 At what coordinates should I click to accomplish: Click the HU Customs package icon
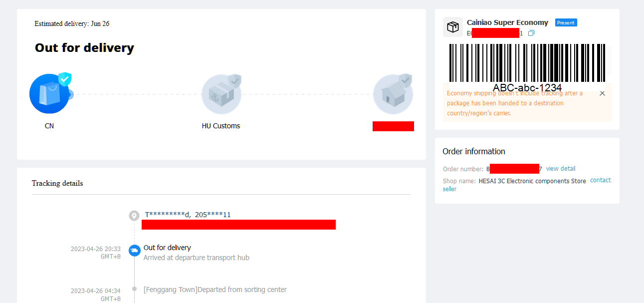(221, 94)
